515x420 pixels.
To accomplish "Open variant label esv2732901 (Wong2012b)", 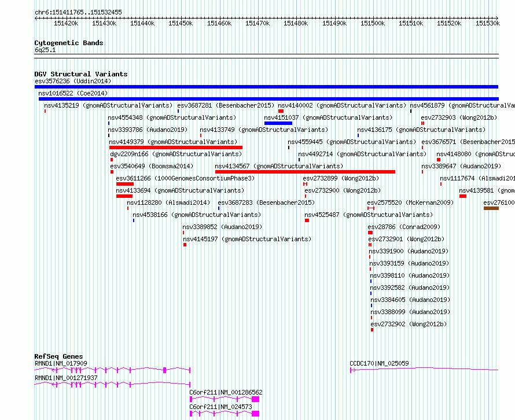I will 406,239.
